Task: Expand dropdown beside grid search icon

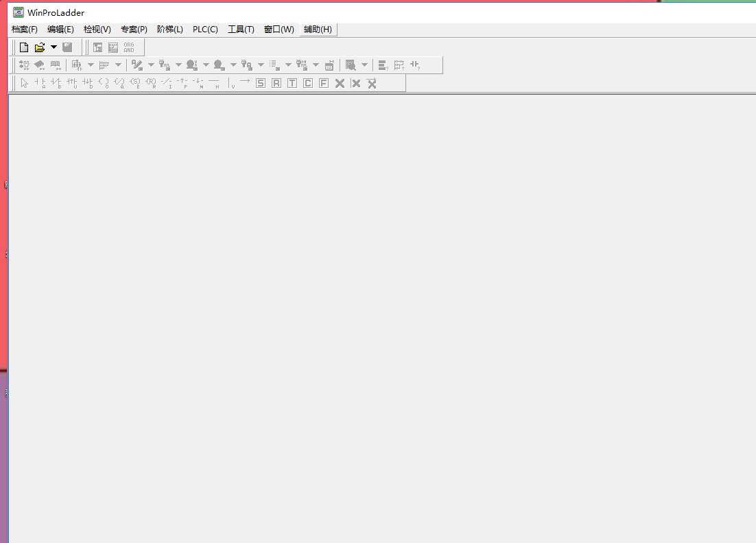Action: coord(364,65)
